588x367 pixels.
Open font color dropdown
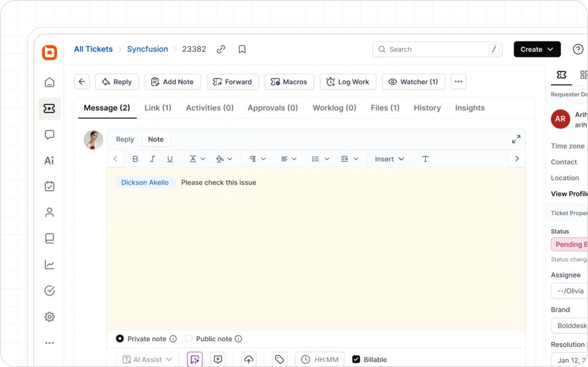197,159
